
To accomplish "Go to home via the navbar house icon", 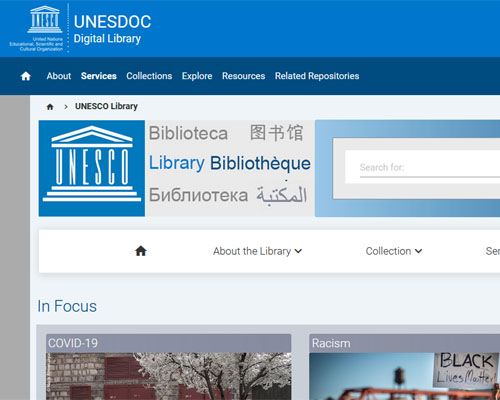I will click(26, 76).
